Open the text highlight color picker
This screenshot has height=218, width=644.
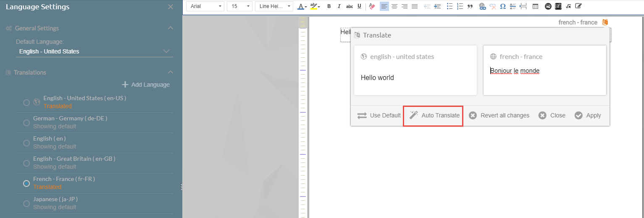pyautogui.click(x=315, y=6)
